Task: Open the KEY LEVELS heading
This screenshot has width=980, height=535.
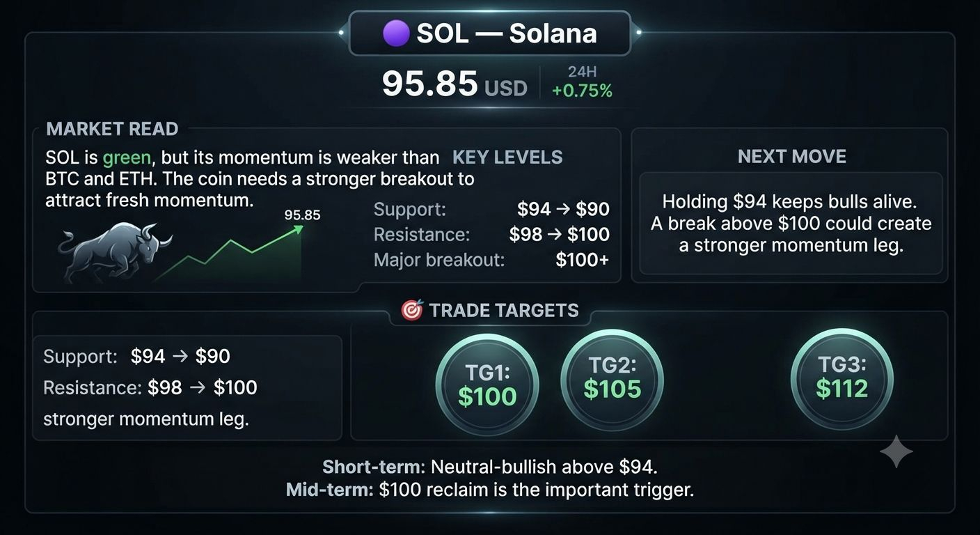Action: tap(507, 157)
